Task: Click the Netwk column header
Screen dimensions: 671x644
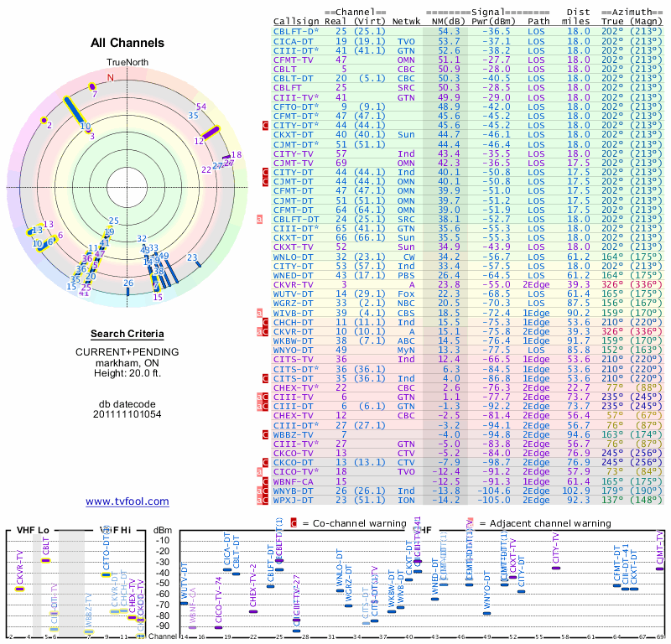Action: click(x=406, y=21)
